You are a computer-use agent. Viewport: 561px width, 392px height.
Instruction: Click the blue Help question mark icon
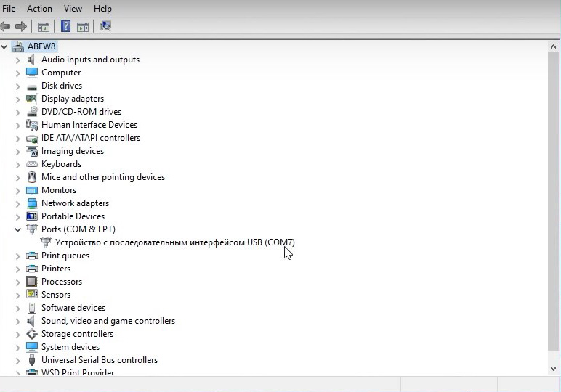(x=65, y=27)
